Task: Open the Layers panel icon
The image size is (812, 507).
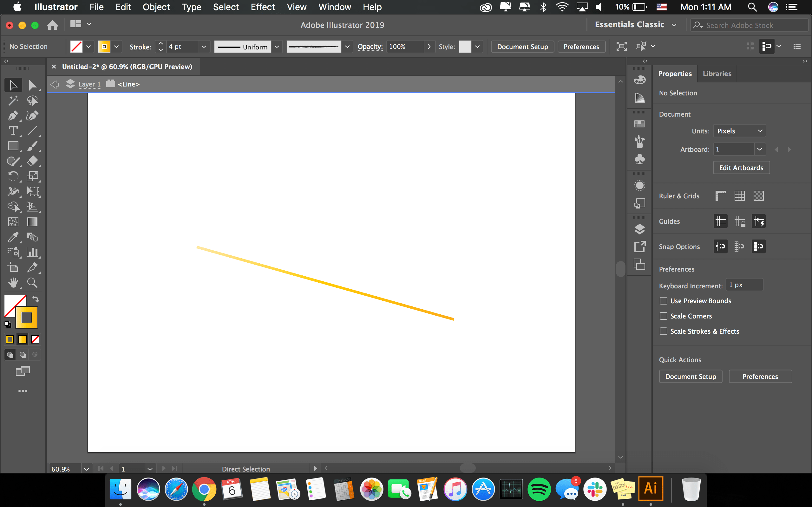Action: click(x=639, y=229)
